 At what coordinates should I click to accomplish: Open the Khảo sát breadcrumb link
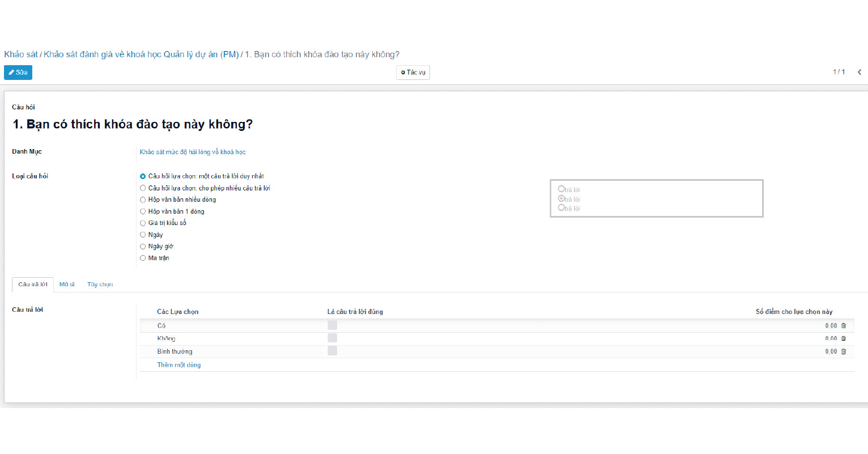click(x=21, y=54)
